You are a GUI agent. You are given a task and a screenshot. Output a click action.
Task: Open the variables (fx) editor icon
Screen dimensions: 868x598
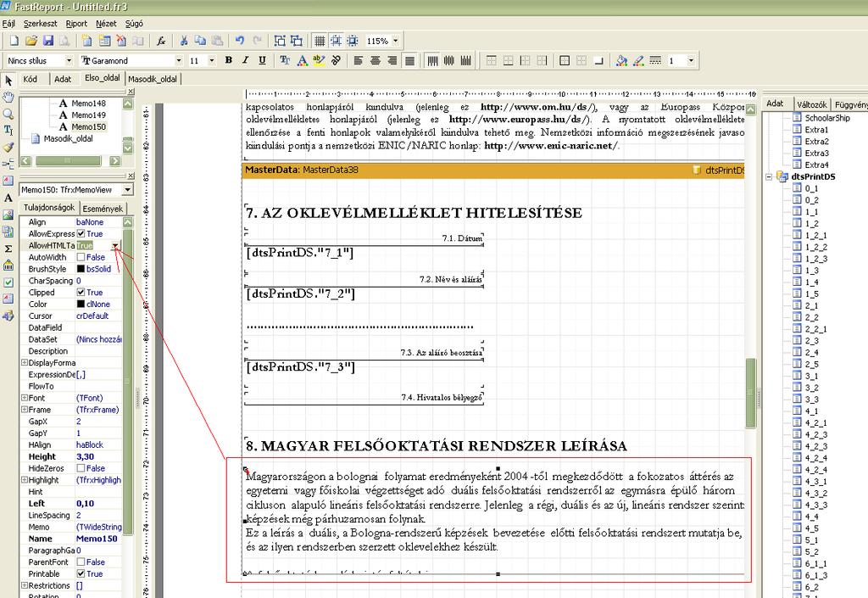point(161,41)
